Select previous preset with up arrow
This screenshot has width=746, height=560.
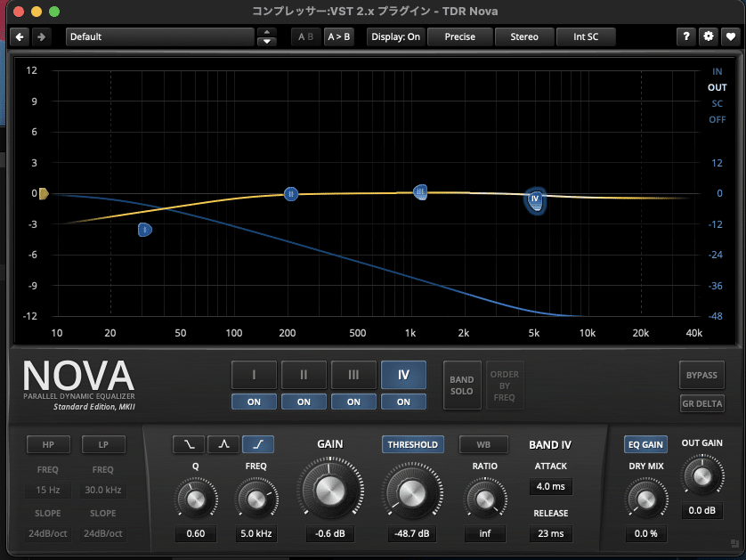coord(267,32)
